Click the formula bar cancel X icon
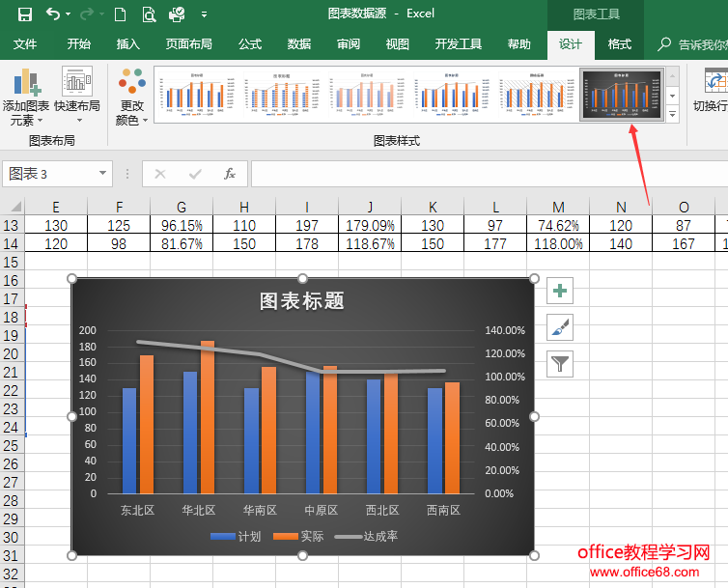 (160, 174)
